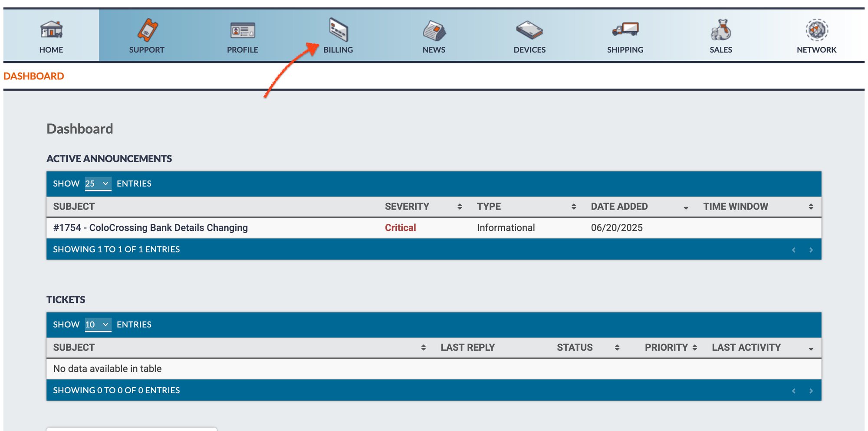This screenshot has height=431, width=868.
Task: Open Shipping via the truck icon
Action: point(625,30)
